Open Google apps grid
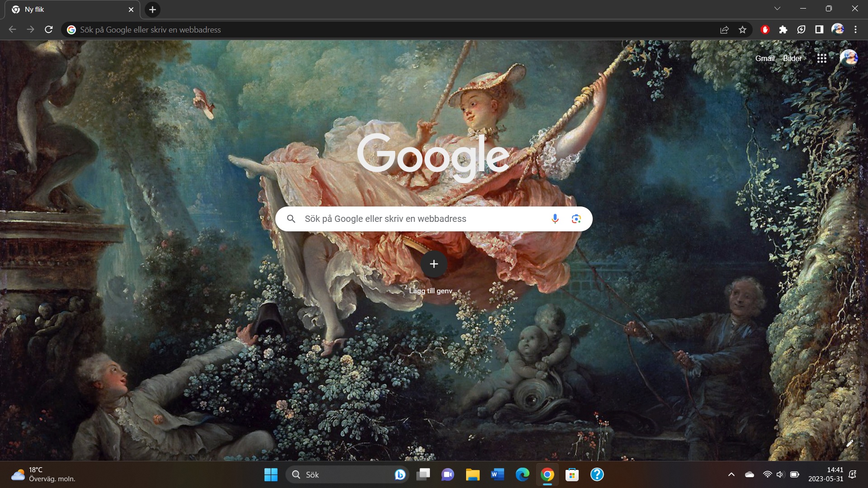Image resolution: width=868 pixels, height=488 pixels. tap(822, 58)
